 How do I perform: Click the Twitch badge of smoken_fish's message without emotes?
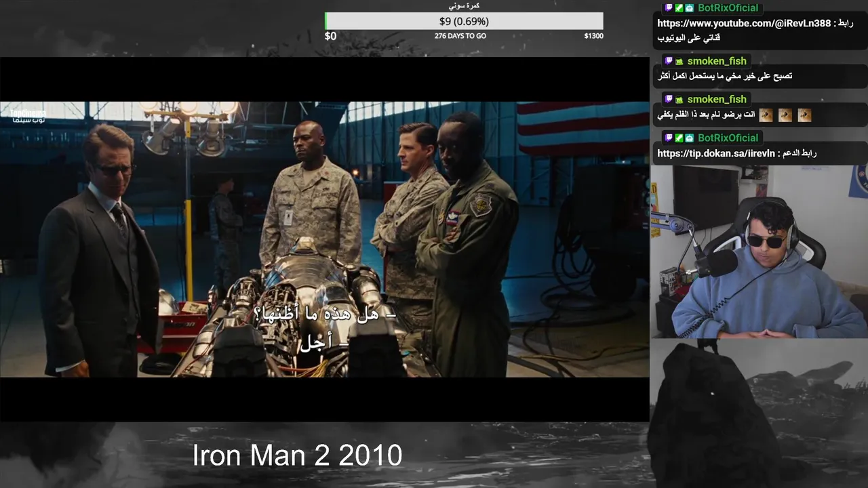[668, 61]
